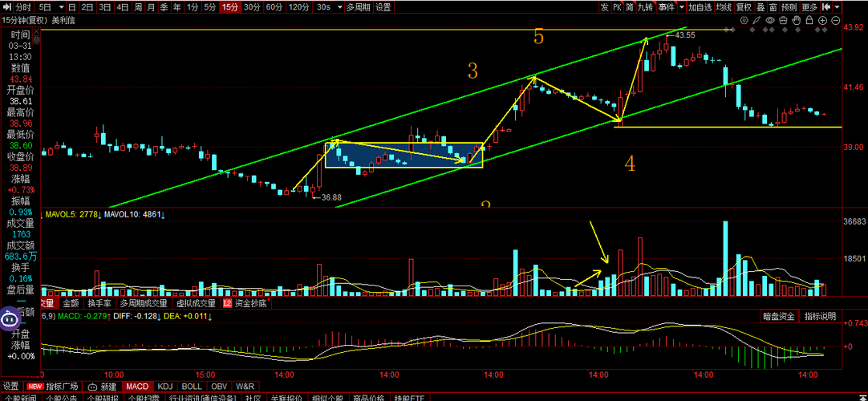Open 多周期 multi-period view

(x=358, y=7)
